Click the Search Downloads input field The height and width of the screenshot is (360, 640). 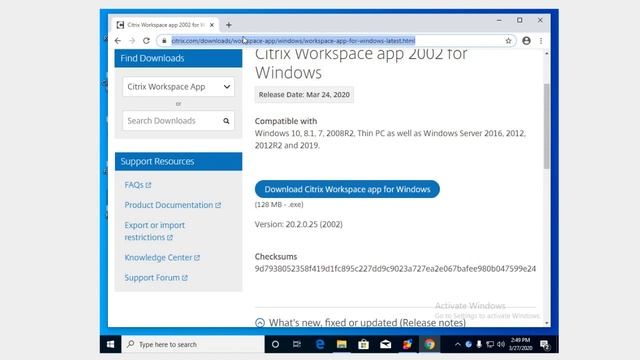coord(178,121)
